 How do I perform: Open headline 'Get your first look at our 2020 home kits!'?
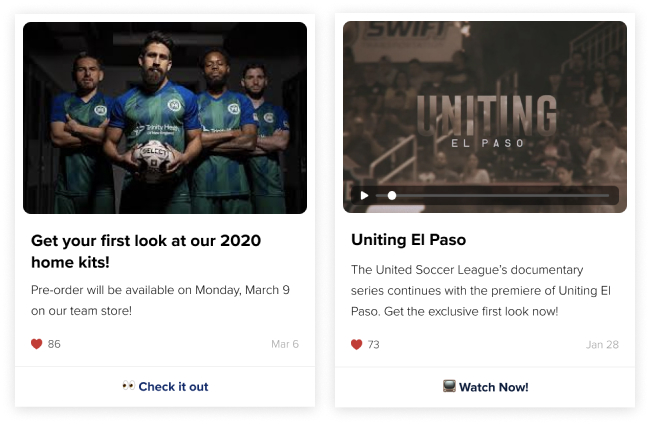coord(146,251)
